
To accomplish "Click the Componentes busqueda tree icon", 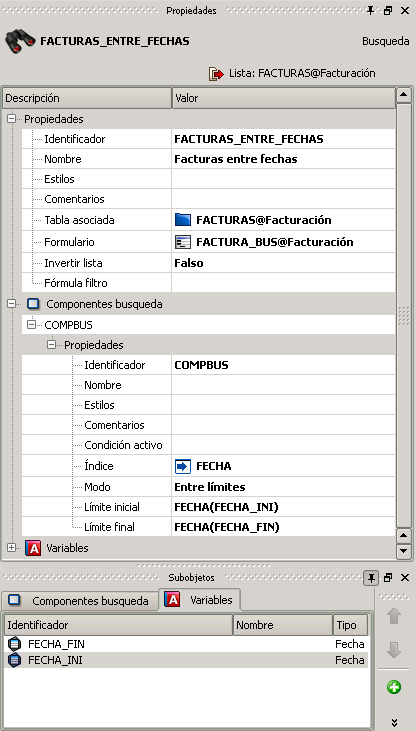I will pos(33,304).
